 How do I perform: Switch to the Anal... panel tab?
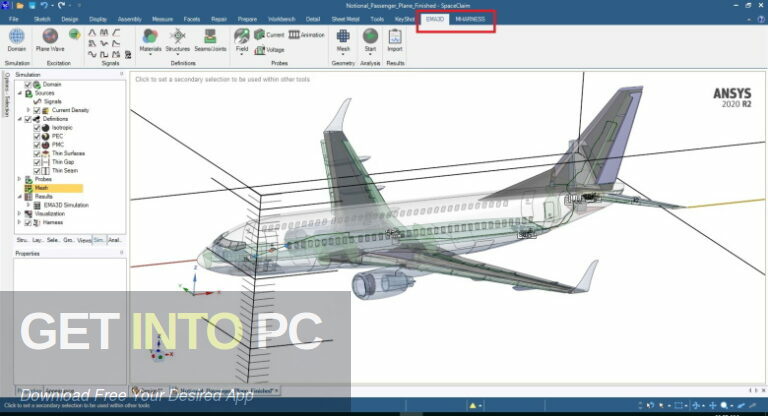click(115, 240)
